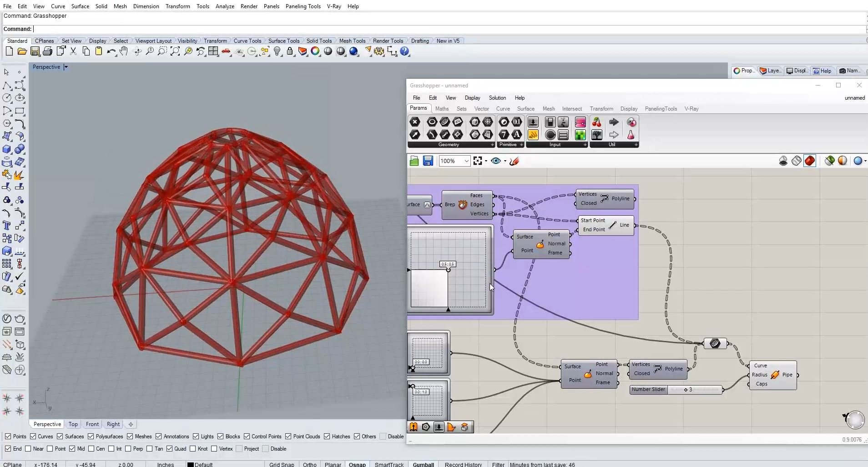Image resolution: width=868 pixels, height=467 pixels.
Task: Click the Open file folder icon
Action: click(22, 51)
